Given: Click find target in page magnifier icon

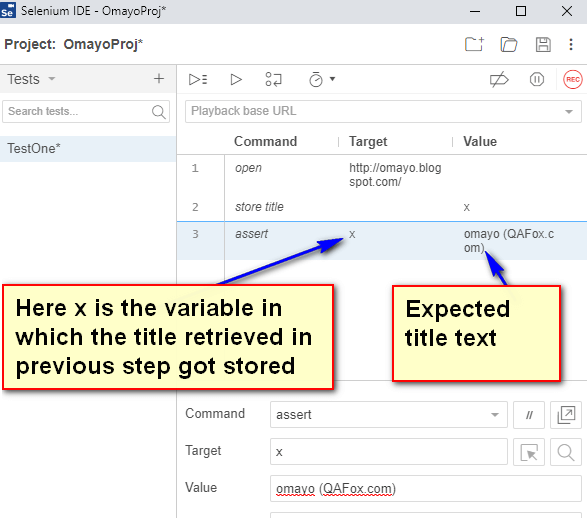Looking at the screenshot, I should click(566, 452).
